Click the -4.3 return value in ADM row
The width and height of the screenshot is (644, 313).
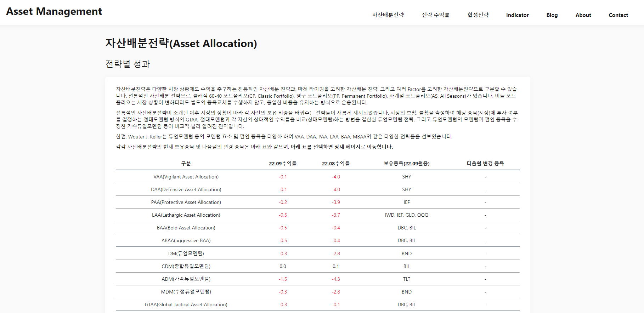pos(336,279)
